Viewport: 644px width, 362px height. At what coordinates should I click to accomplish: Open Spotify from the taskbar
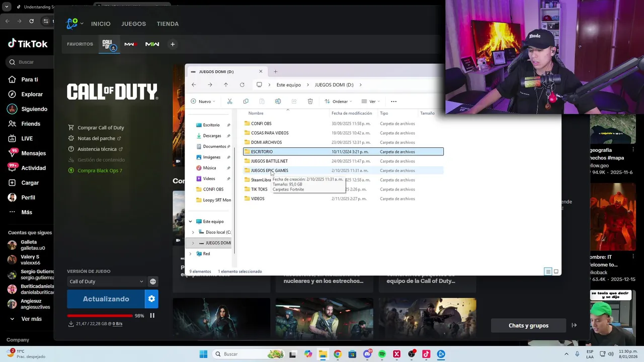(x=382, y=354)
